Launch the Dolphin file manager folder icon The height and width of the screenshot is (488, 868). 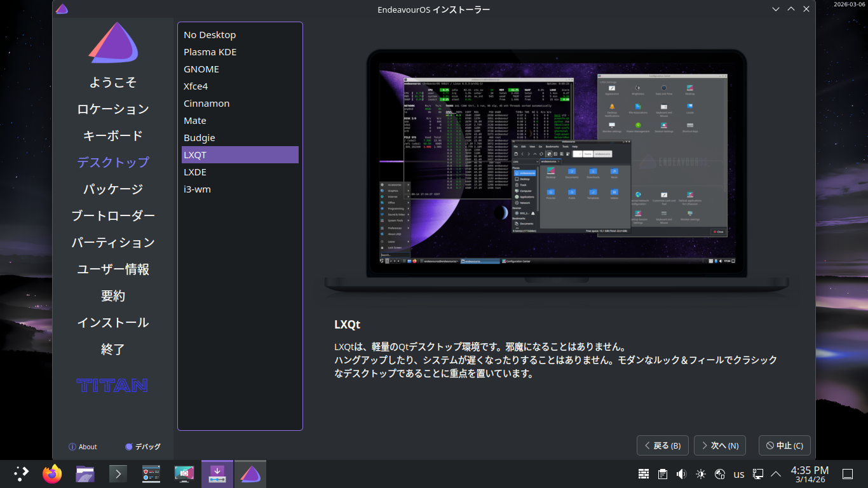tap(85, 474)
